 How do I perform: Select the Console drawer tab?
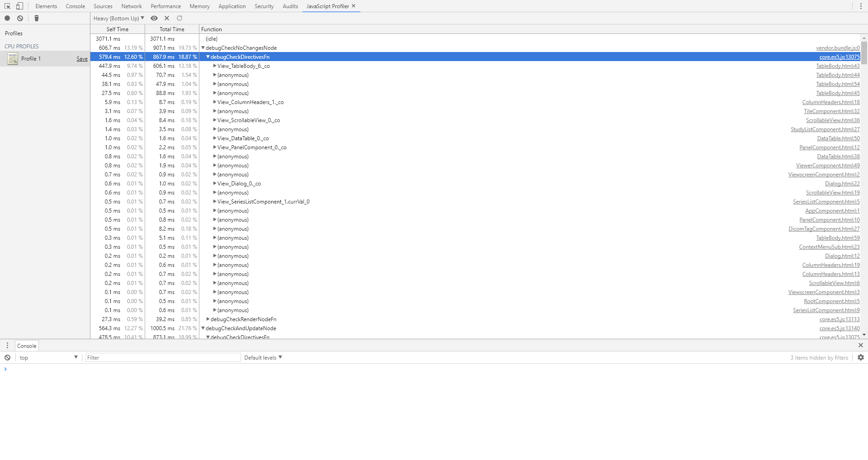26,346
